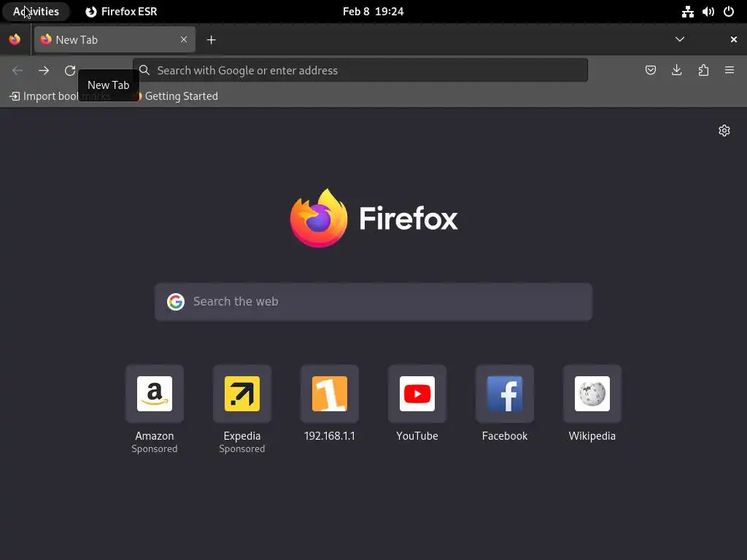The width and height of the screenshot is (747, 560).
Task: Click the Search the web box
Action: 373,302
